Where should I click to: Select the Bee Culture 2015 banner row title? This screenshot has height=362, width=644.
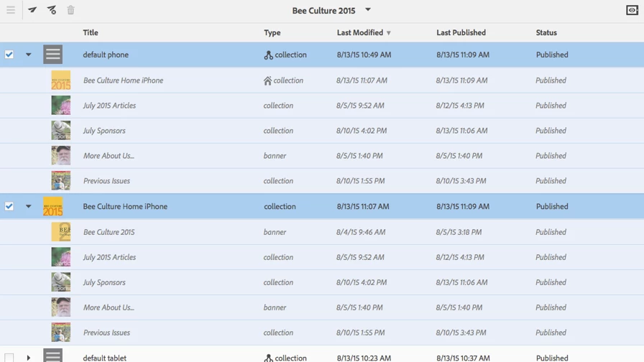tap(109, 232)
